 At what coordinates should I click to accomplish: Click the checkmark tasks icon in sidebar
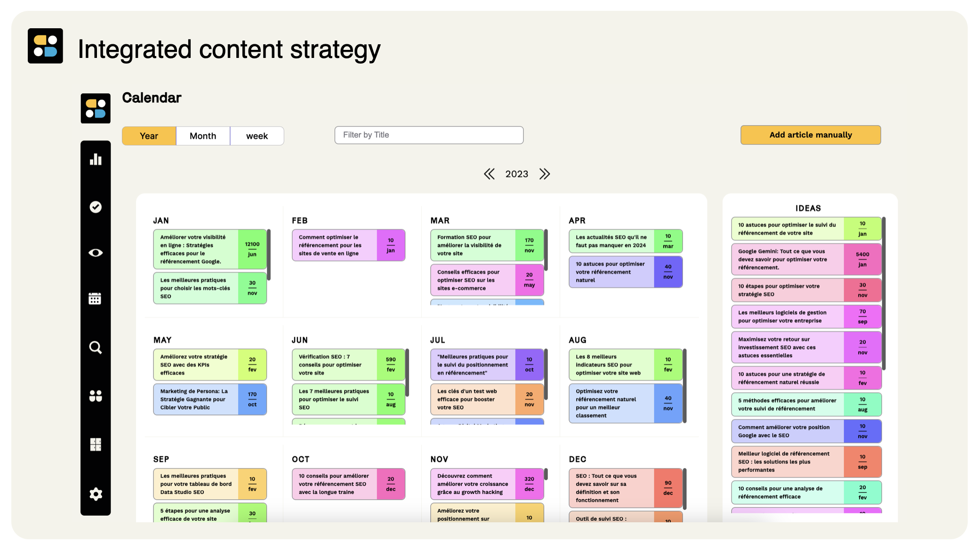(x=96, y=207)
